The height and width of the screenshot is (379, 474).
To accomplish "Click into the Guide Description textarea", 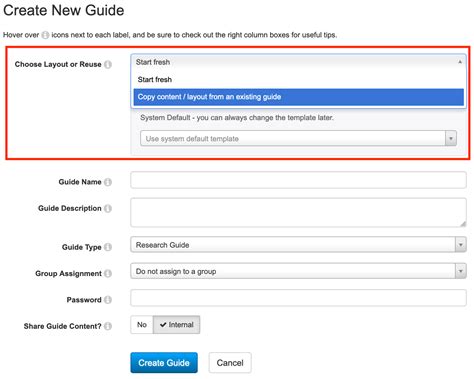I will 298,213.
